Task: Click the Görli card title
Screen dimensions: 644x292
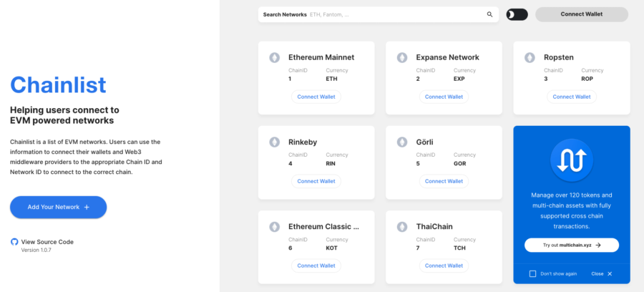Action: 424,142
